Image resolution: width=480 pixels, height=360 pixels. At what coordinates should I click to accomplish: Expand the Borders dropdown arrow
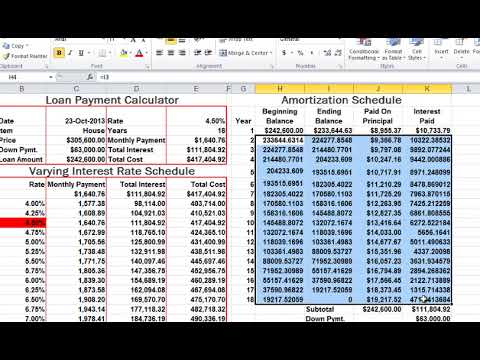click(109, 53)
